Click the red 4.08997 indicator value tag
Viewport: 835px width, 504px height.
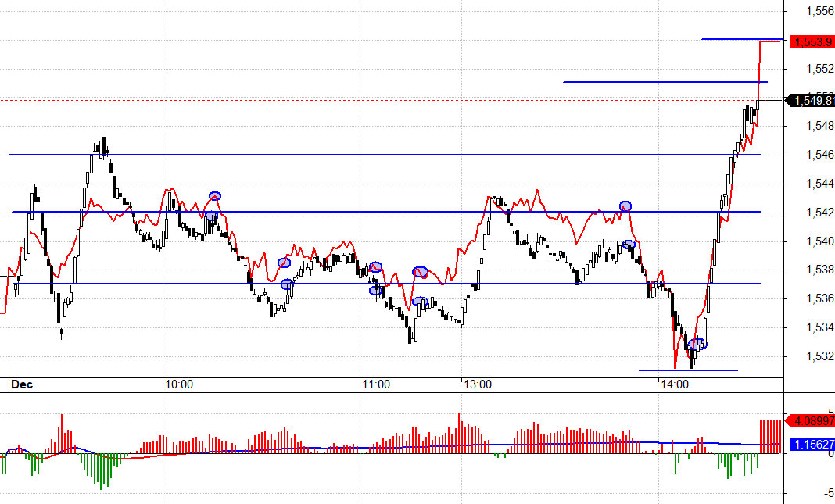[x=812, y=420]
